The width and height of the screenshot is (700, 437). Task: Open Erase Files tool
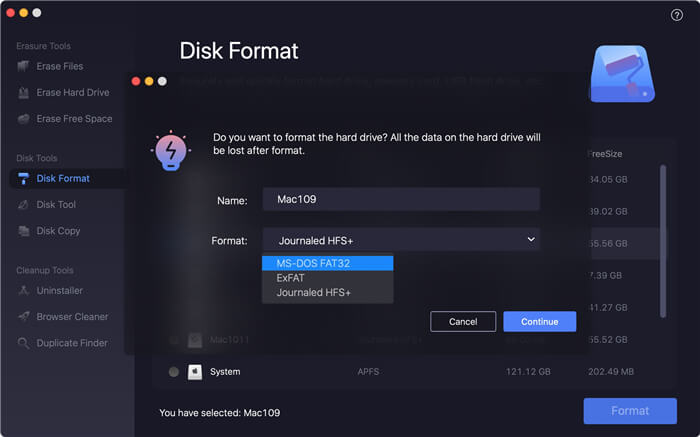click(x=60, y=67)
